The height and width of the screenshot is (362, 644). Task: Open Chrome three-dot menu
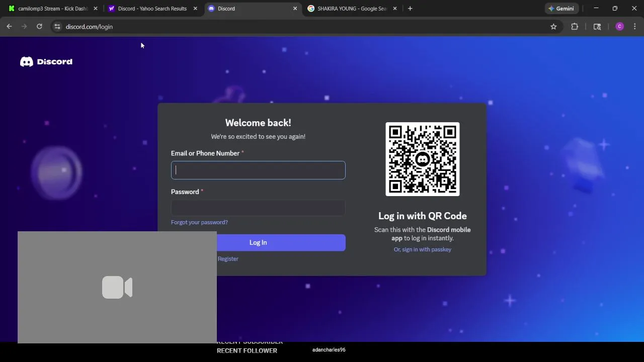point(634,27)
